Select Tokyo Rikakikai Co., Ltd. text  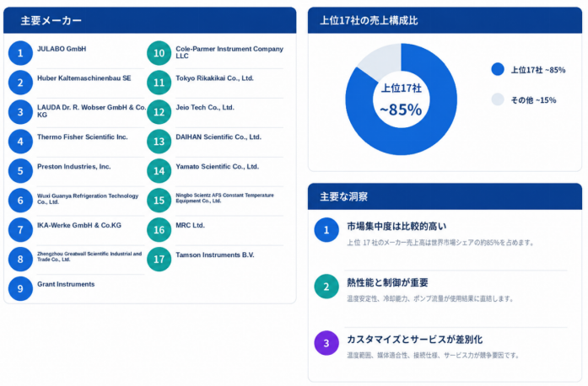coord(214,78)
